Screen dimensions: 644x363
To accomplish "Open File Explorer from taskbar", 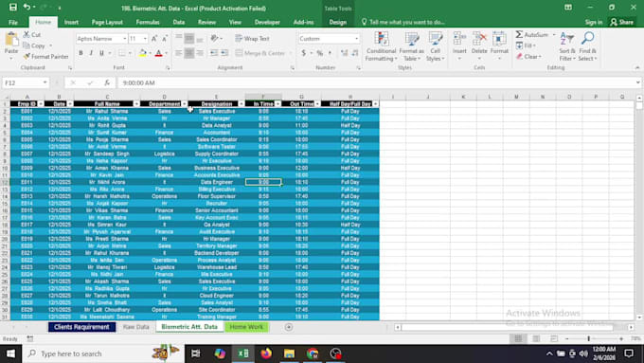I will 289,354.
